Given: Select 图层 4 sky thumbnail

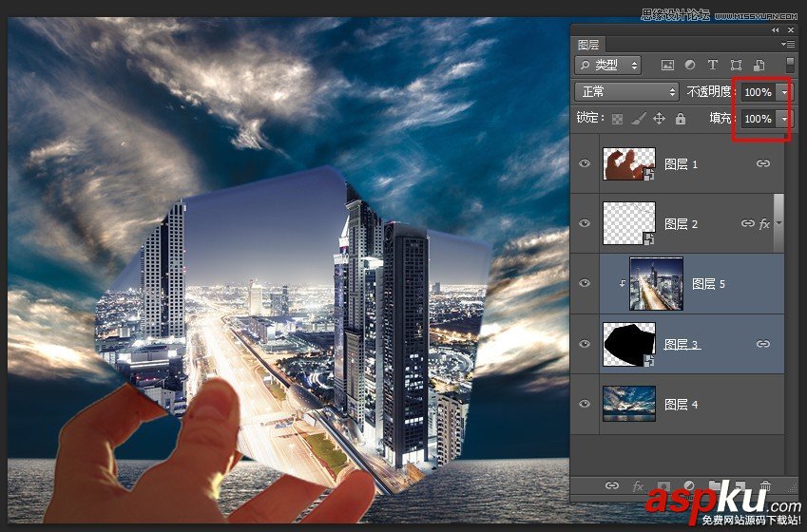Looking at the screenshot, I should 629,404.
